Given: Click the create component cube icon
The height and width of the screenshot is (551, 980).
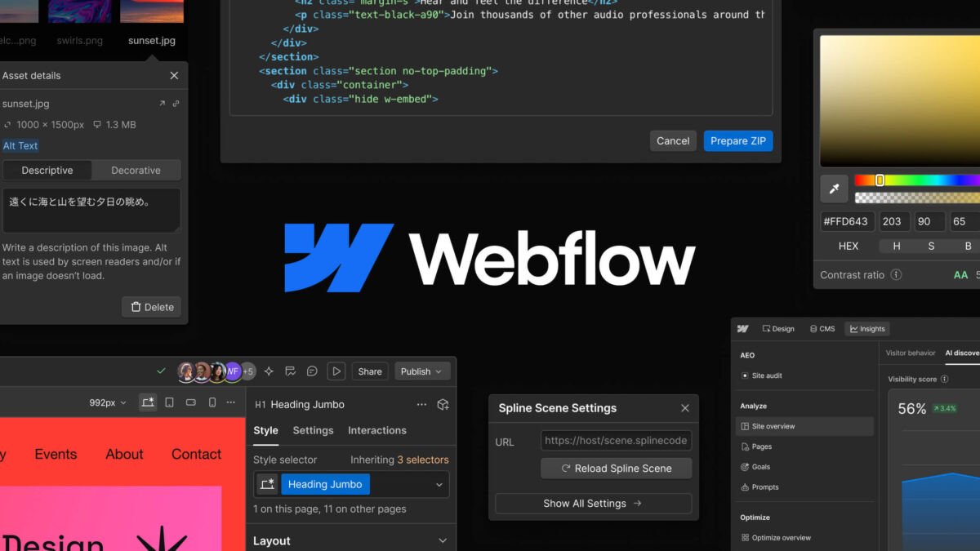Looking at the screenshot, I should 443,404.
